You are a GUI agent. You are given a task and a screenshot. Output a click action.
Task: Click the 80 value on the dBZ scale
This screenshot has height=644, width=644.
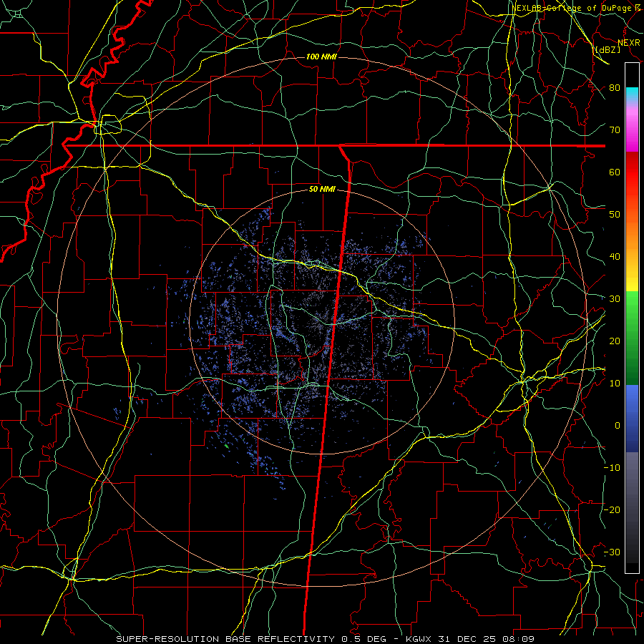coord(615,87)
